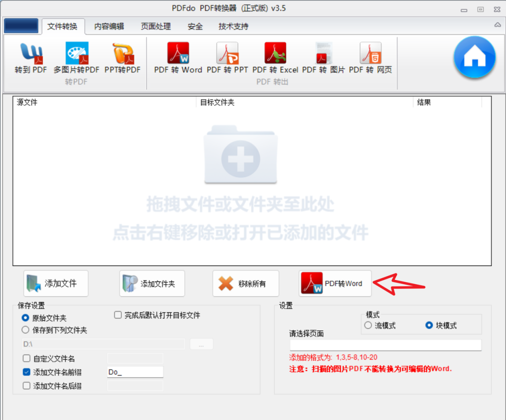Click the blue home icon
506x420 pixels.
pyautogui.click(x=474, y=57)
